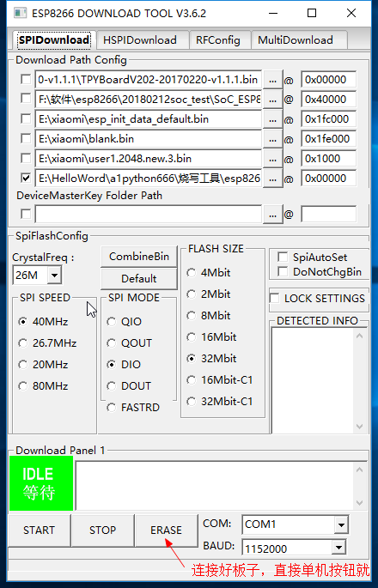Choose QIO SPI mode
Image resolution: width=378 pixels, height=588 pixels.
[125, 321]
